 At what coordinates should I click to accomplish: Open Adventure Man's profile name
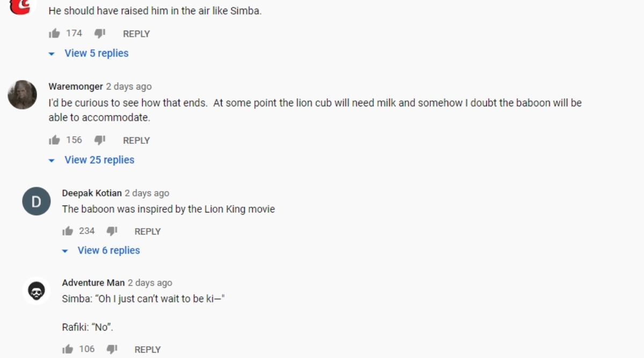coord(93,283)
